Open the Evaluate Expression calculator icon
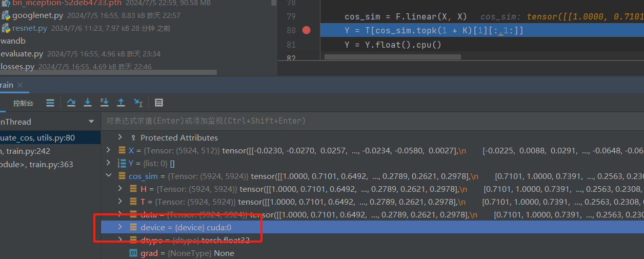Screen dimensions: 644x259 (159, 103)
